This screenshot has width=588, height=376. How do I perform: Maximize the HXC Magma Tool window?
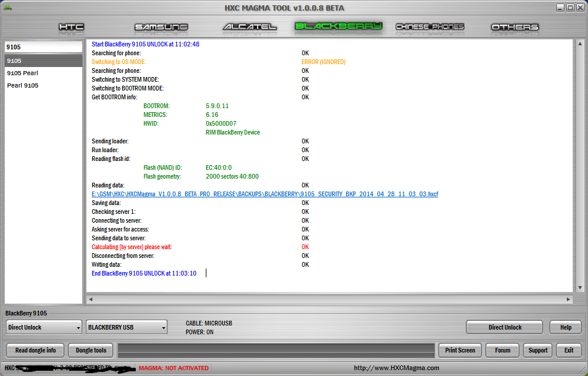(x=570, y=8)
